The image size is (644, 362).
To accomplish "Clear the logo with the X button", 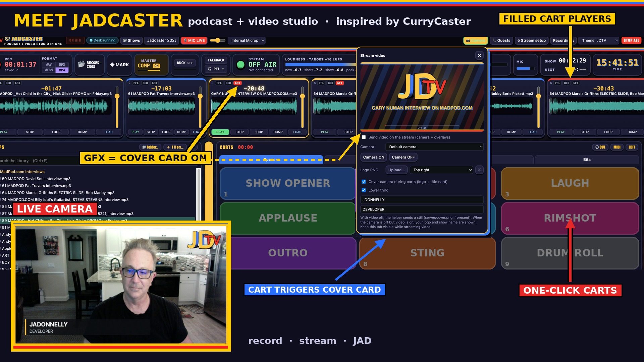I will pyautogui.click(x=479, y=170).
